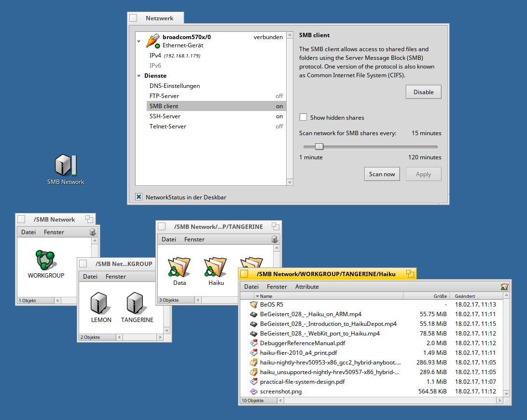Click the scan interval slider thumb
The width and height of the screenshot is (527, 420).
(x=319, y=147)
